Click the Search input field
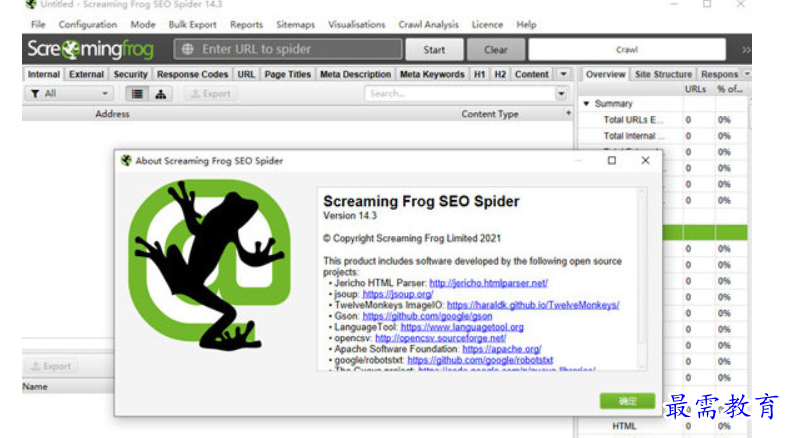787x438 pixels. click(x=460, y=94)
